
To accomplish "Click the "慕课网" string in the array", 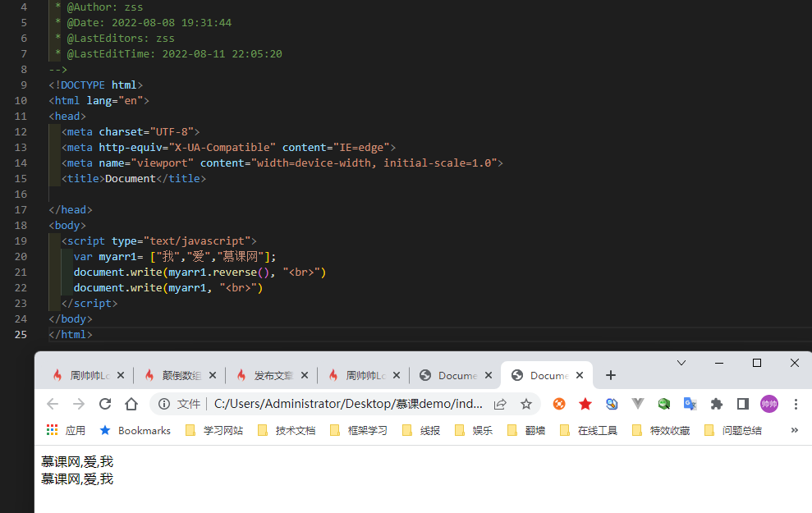I will pos(241,256).
